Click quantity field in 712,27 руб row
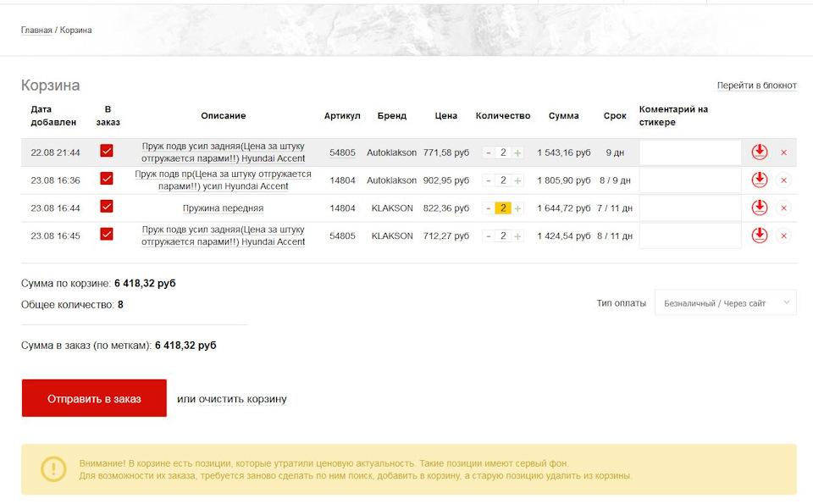 click(x=503, y=236)
